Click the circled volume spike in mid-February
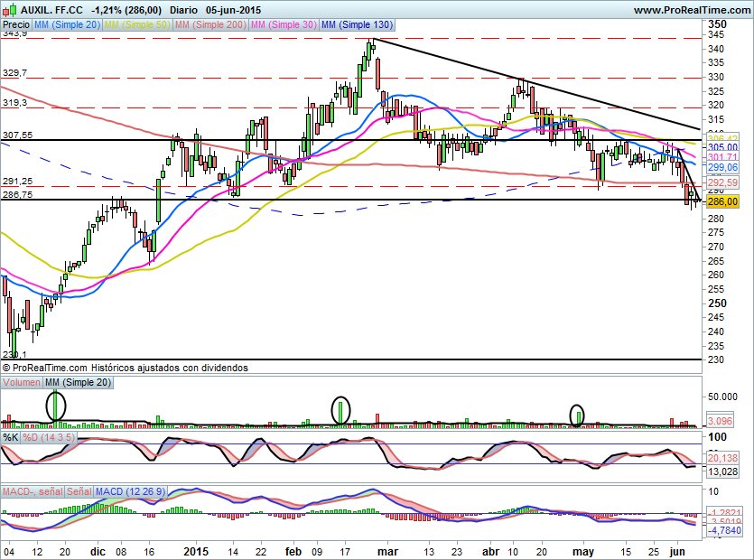The width and height of the screenshot is (754, 560). point(340,411)
